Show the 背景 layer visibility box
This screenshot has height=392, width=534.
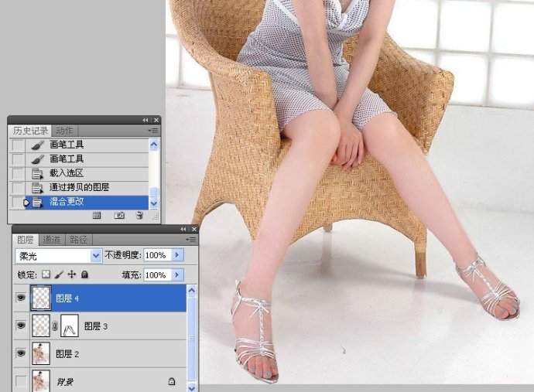pyautogui.click(x=21, y=381)
